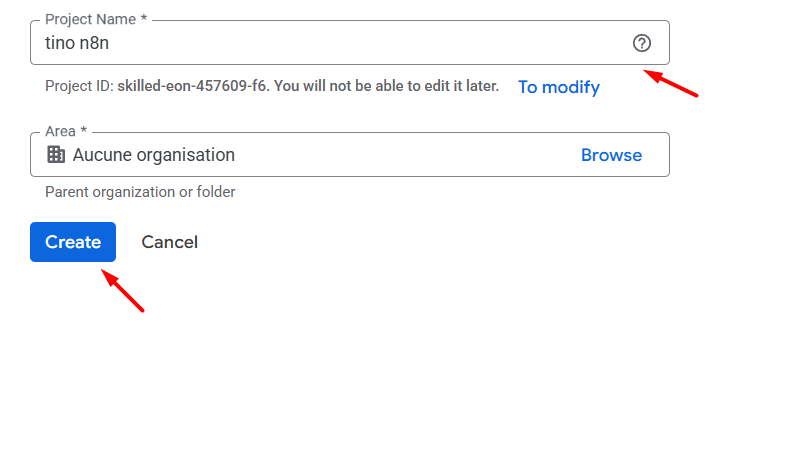This screenshot has height=472, width=788.
Task: Follow the To modify project ID link
Action: tap(559, 87)
